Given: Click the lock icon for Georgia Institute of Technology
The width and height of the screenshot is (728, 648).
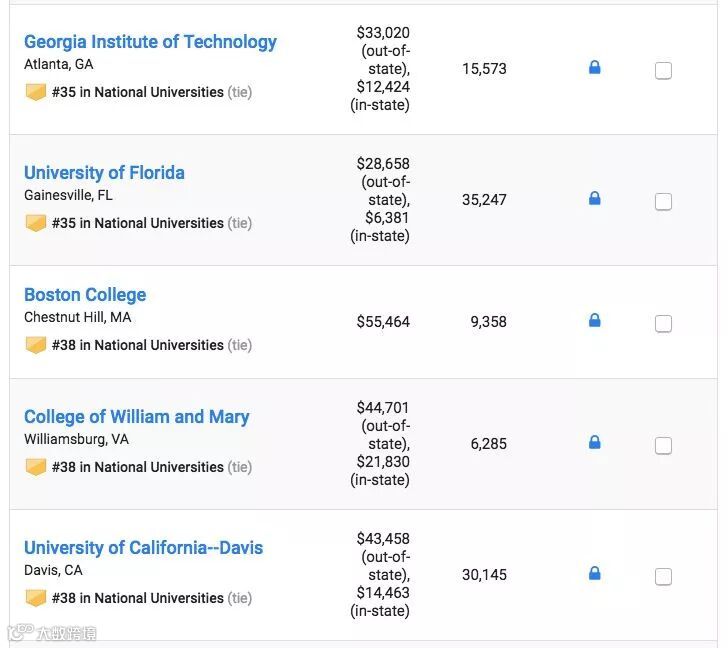Looking at the screenshot, I should pyautogui.click(x=595, y=68).
